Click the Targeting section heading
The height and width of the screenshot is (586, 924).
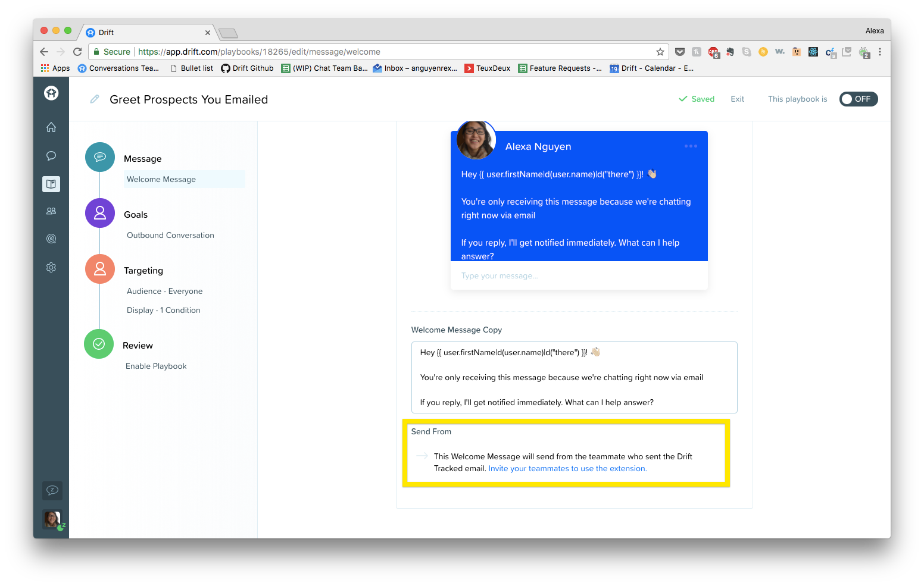[x=143, y=271]
